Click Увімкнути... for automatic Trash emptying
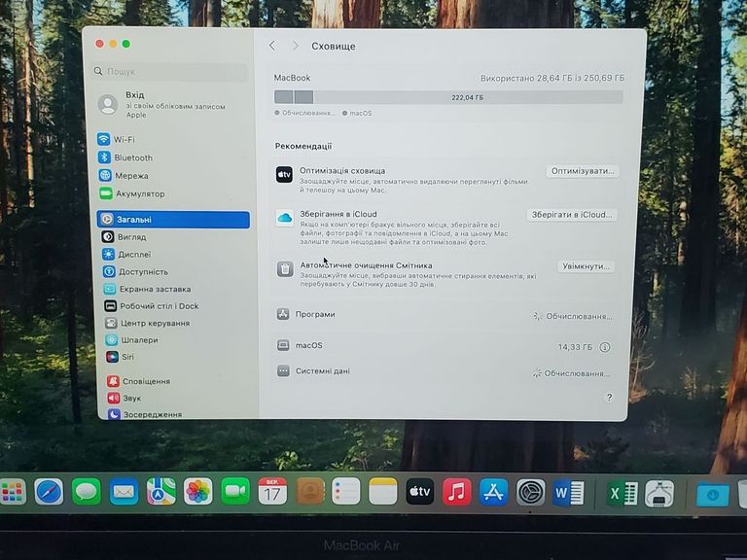 click(586, 266)
